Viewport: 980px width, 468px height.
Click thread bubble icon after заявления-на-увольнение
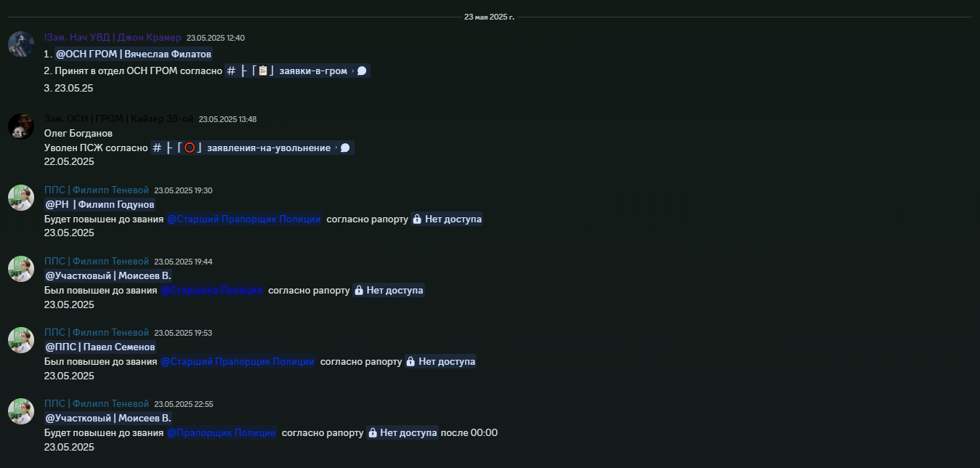345,148
